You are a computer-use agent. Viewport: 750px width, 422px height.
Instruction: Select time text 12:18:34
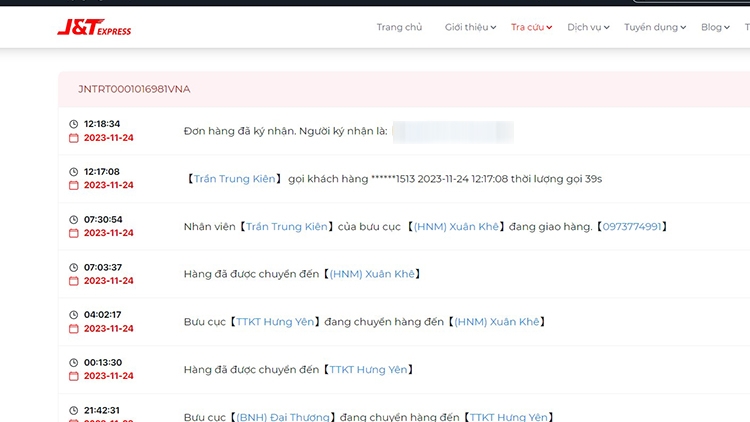(102, 124)
